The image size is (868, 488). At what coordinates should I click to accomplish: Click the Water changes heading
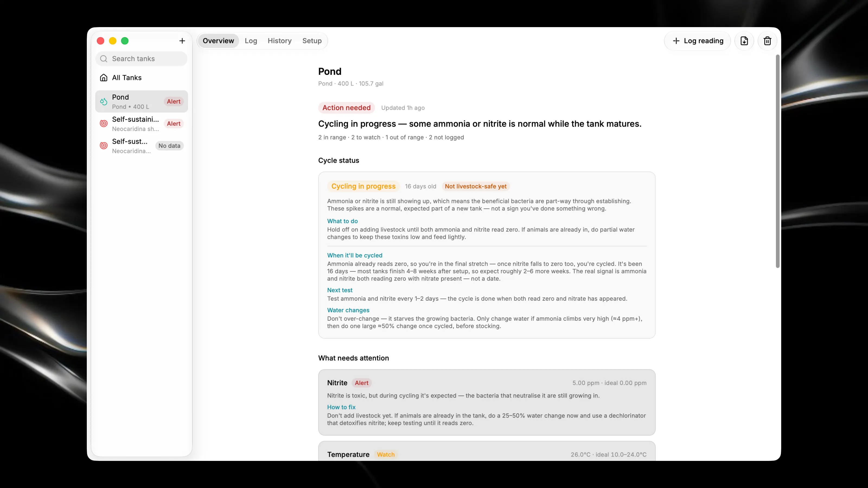coord(348,310)
